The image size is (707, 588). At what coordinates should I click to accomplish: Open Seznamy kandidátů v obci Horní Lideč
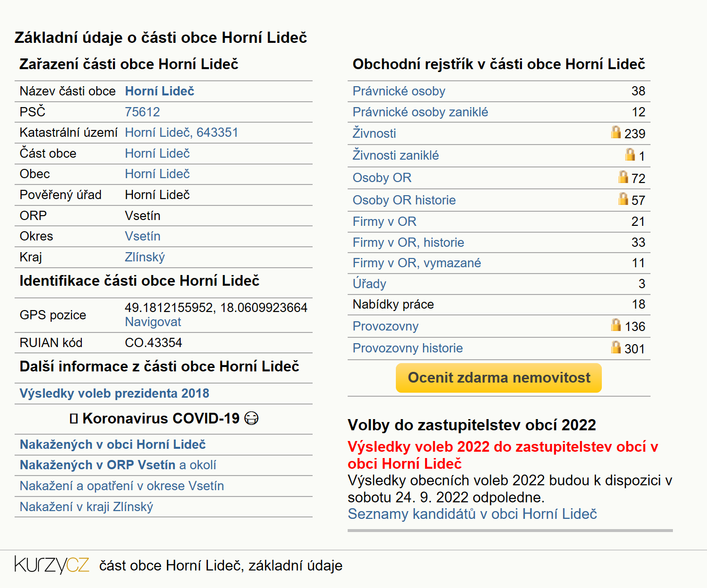point(472,514)
